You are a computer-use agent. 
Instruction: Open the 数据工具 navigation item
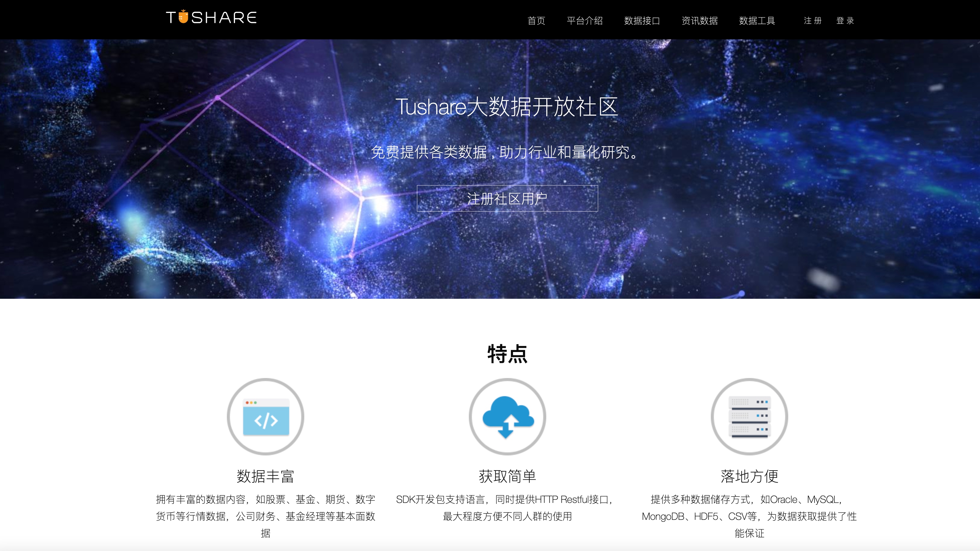click(x=757, y=21)
